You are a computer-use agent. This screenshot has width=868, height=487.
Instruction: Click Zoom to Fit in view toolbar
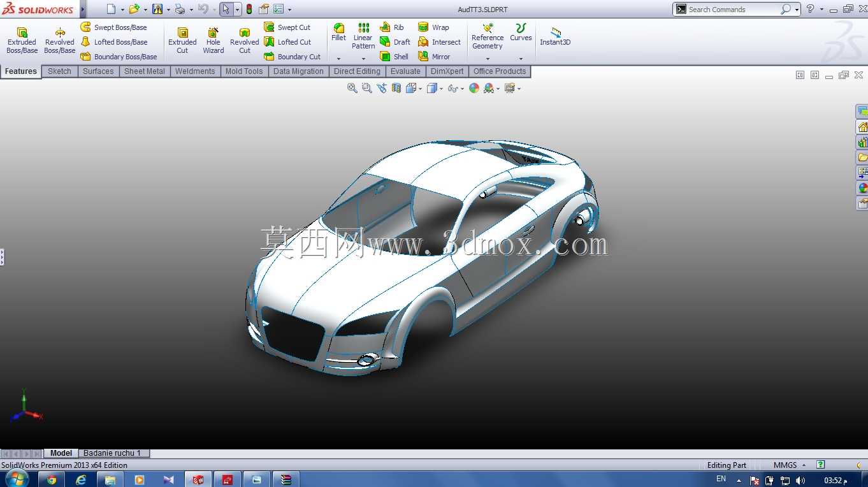(352, 89)
